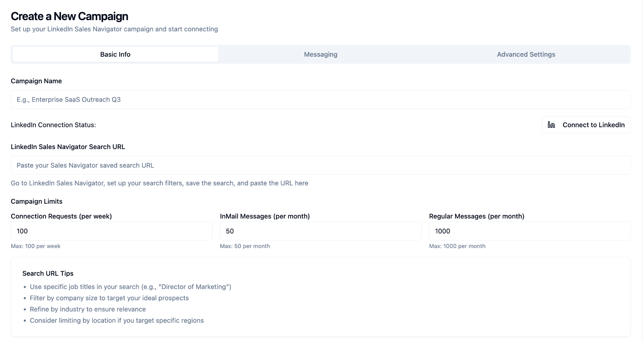Click the tip about specific job titles

130,287
